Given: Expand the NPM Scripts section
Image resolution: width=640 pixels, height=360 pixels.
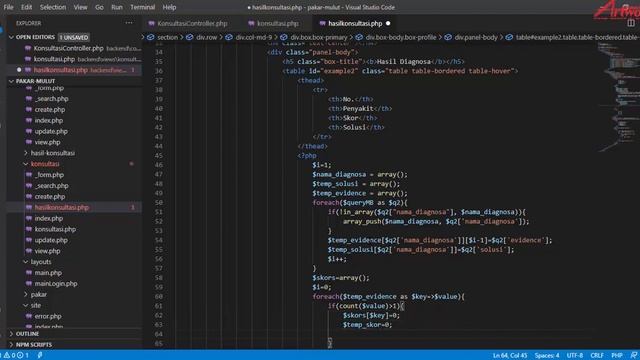Looking at the screenshot, I should (x=11, y=344).
